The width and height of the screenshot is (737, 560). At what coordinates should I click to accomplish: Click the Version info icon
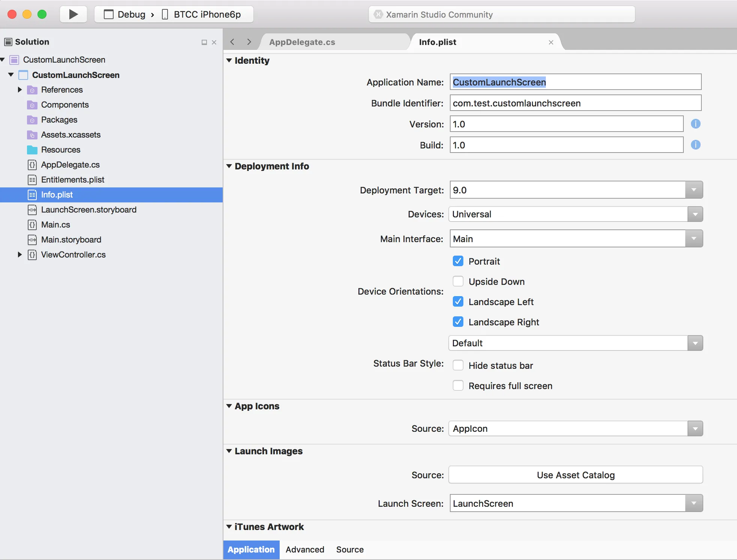pyautogui.click(x=695, y=124)
